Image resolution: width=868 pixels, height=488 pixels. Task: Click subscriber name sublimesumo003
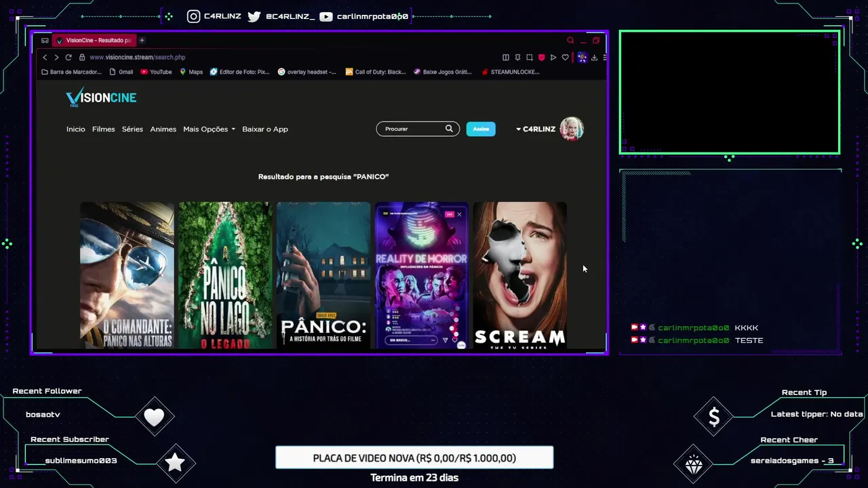click(81, 461)
